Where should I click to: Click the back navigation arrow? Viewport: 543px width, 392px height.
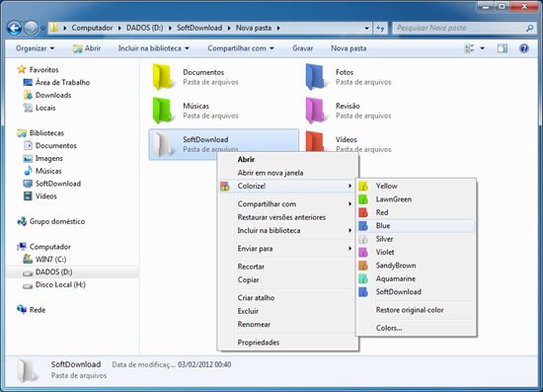coord(14,28)
